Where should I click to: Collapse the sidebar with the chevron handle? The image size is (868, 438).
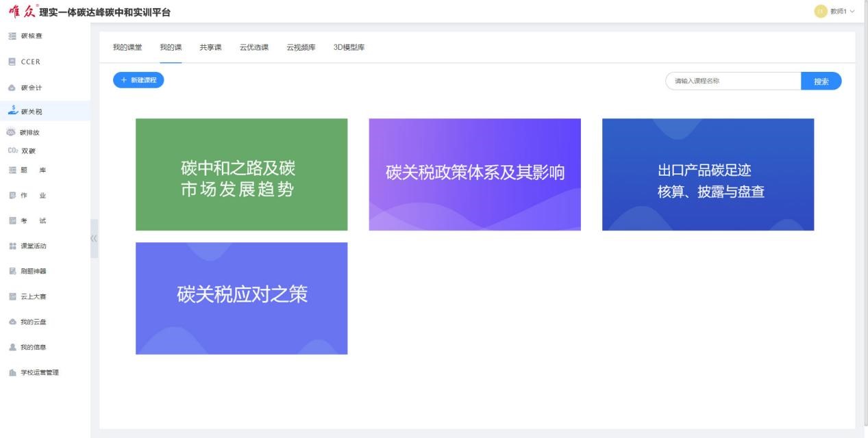coord(94,238)
